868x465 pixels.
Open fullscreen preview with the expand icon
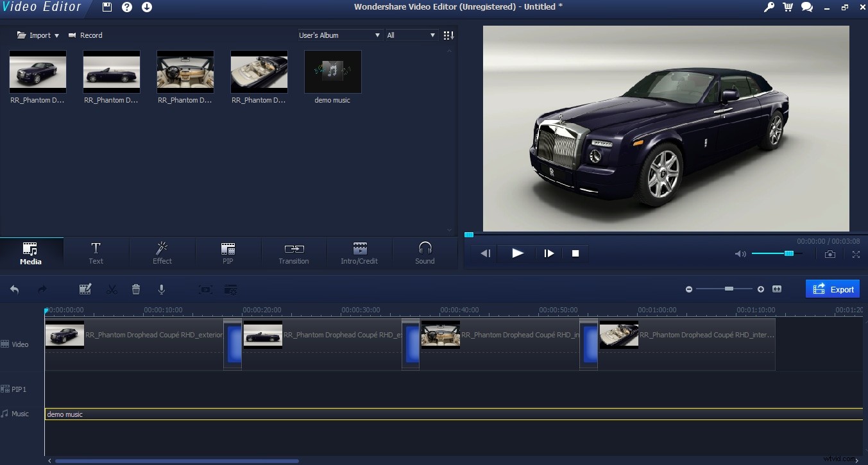click(x=856, y=254)
